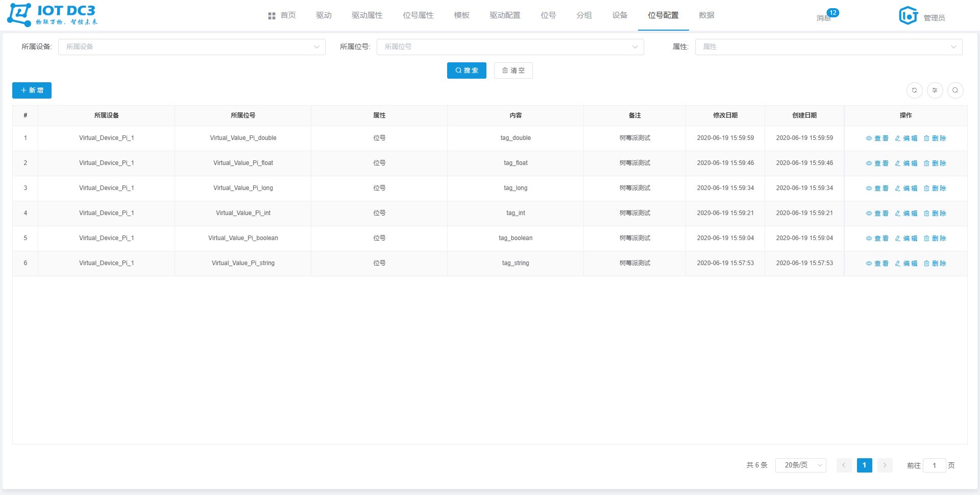
Task: Delete the tag_string row
Action: point(935,264)
